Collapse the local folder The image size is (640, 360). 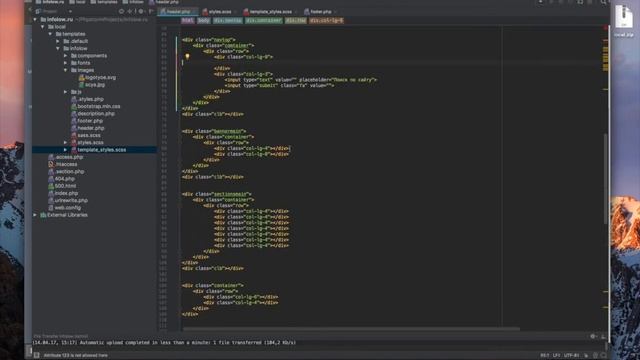click(43, 27)
